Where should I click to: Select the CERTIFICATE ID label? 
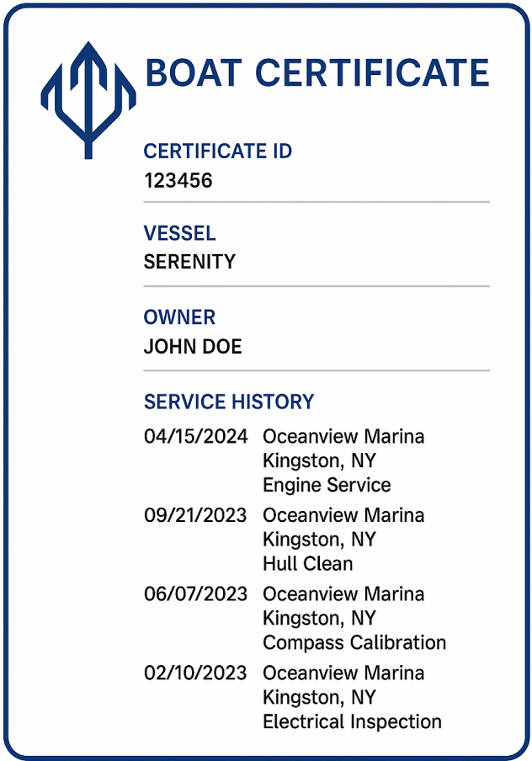coord(218,152)
